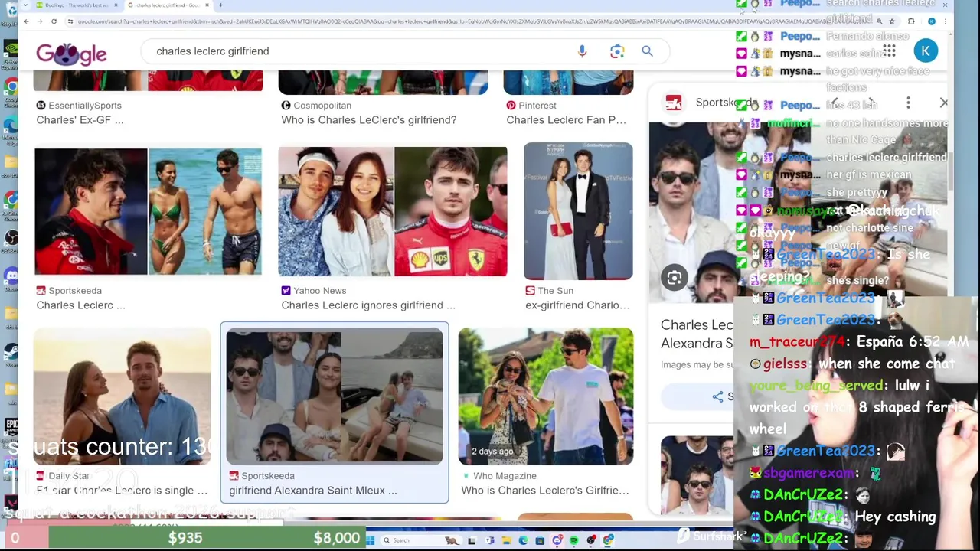Open File Explorer from the taskbar

[506, 540]
